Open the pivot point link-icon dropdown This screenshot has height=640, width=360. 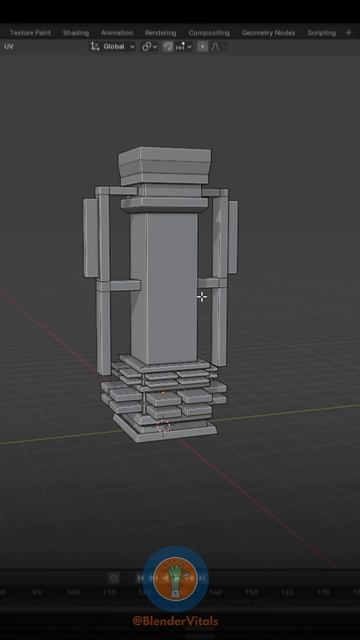click(149, 47)
